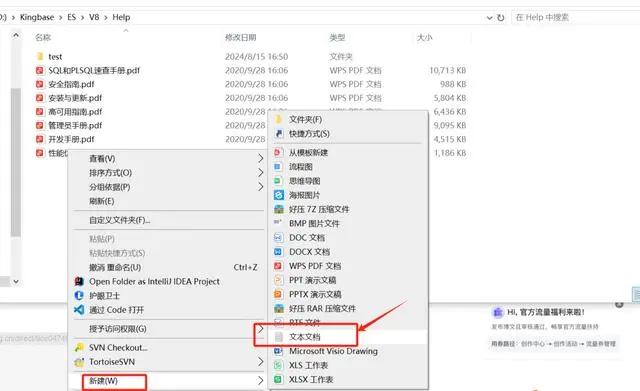This screenshot has height=391, width=640.
Task: Expand the 排序方式(O) submenu arrow
Action: (x=260, y=173)
